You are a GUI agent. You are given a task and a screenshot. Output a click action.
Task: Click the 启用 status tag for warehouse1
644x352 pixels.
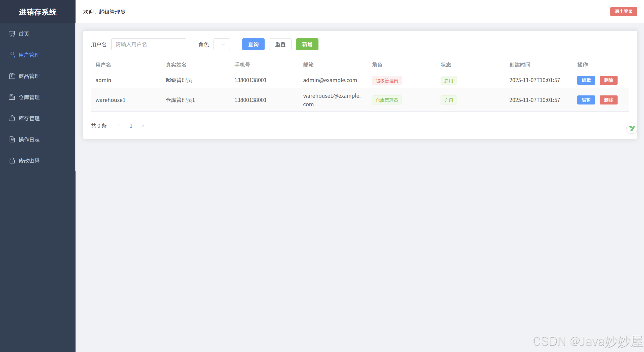(x=449, y=100)
